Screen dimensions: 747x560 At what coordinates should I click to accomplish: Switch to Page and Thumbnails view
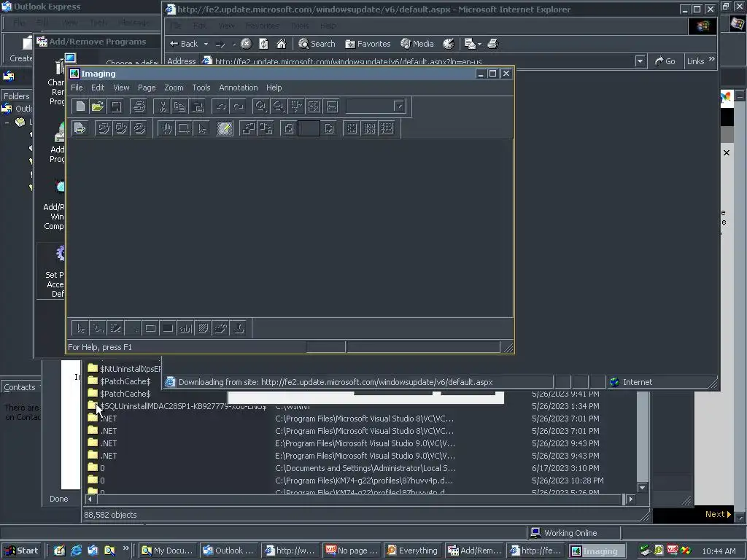pyautogui.click(x=387, y=128)
